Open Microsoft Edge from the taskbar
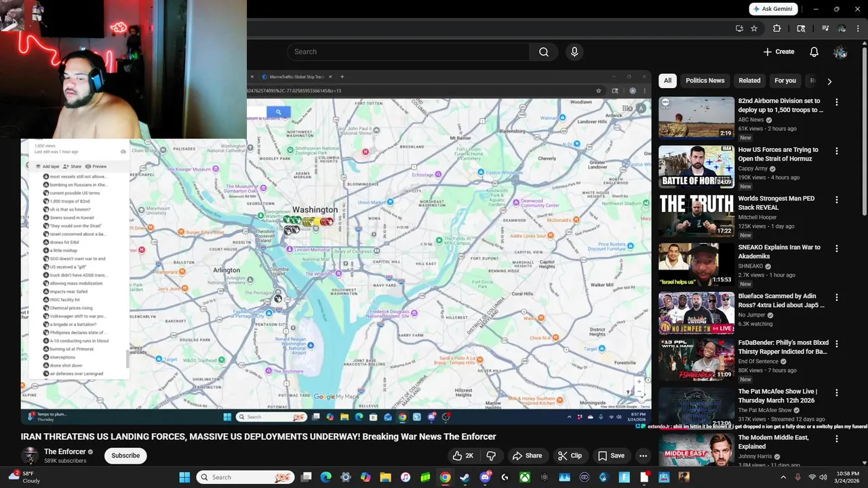868x488 pixels. (x=325, y=477)
